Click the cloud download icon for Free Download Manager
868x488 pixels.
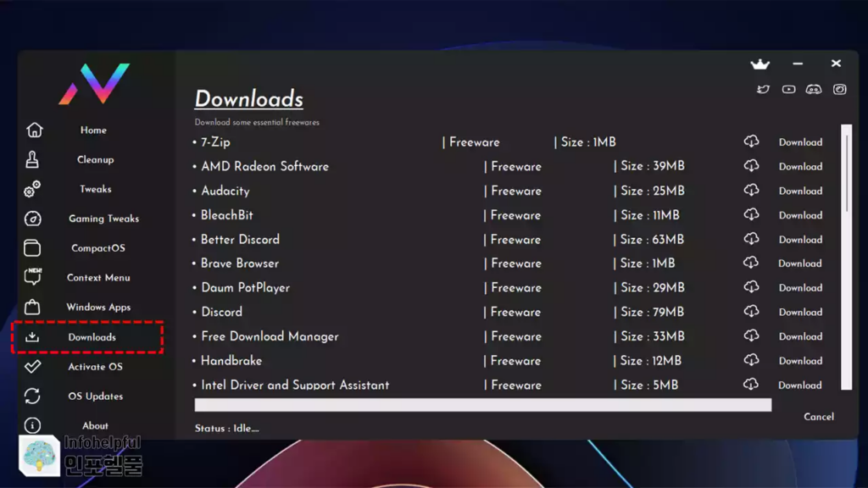click(751, 335)
